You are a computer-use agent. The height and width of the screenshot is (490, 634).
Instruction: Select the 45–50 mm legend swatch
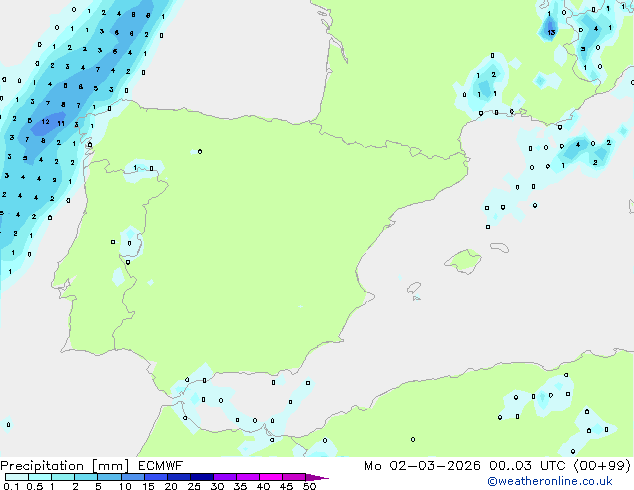pos(294,477)
